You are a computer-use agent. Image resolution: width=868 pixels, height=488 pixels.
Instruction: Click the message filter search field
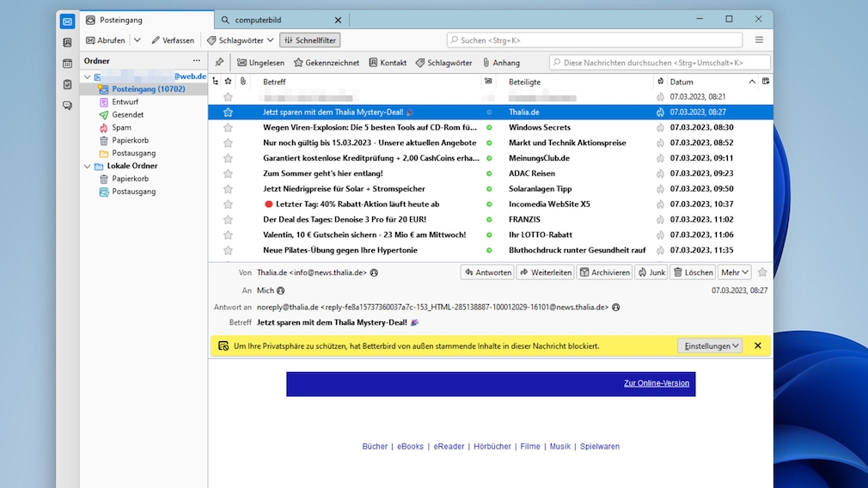click(662, 63)
